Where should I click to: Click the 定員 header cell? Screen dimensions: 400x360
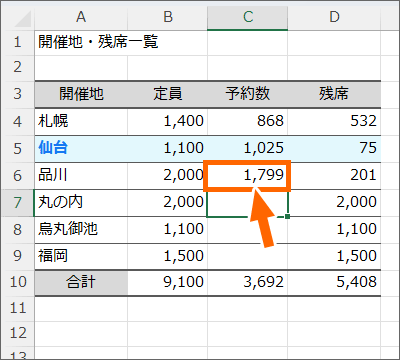168,94
